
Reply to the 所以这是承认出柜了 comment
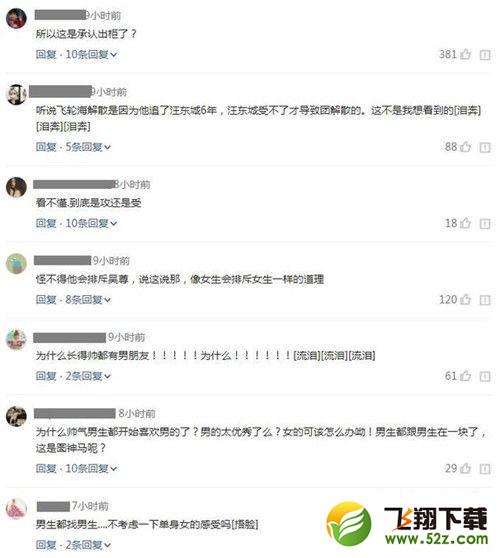[46, 54]
